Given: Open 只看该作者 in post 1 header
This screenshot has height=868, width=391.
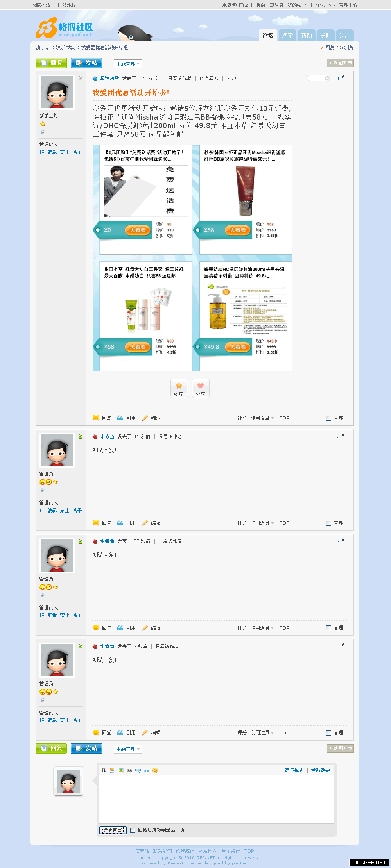Looking at the screenshot, I should [x=179, y=78].
